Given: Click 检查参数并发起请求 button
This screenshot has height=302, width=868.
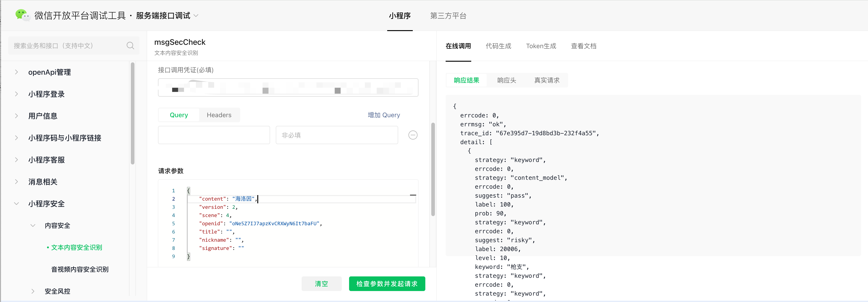Looking at the screenshot, I should pyautogui.click(x=387, y=284).
